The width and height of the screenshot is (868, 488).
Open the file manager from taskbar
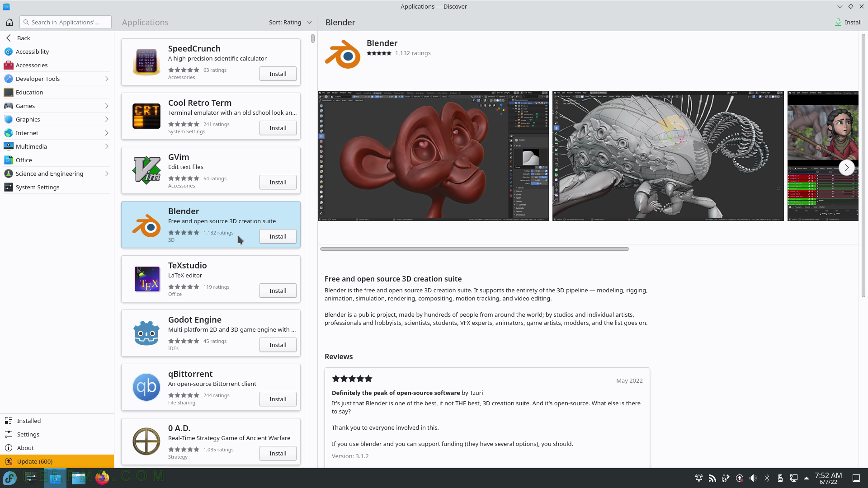(79, 478)
